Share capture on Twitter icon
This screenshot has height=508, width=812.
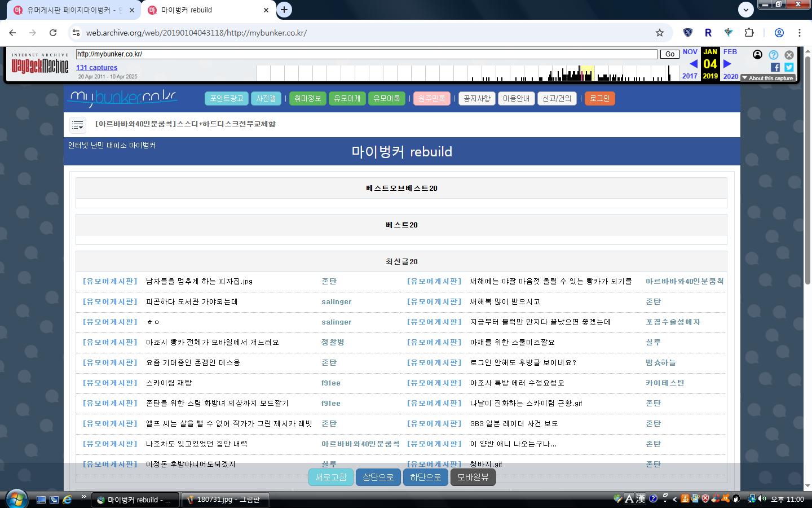[789, 67]
